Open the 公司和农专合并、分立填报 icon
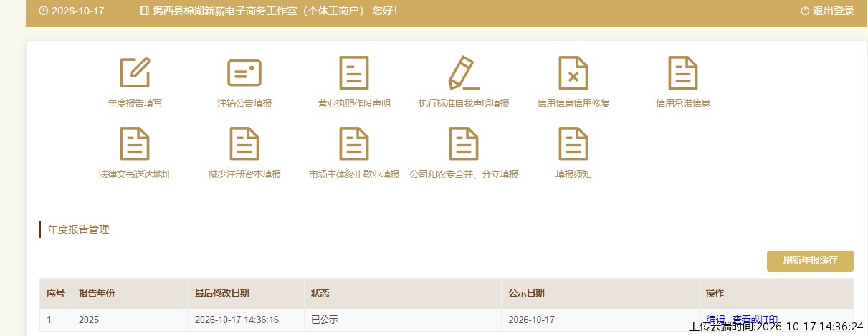868x336 pixels. click(x=464, y=143)
